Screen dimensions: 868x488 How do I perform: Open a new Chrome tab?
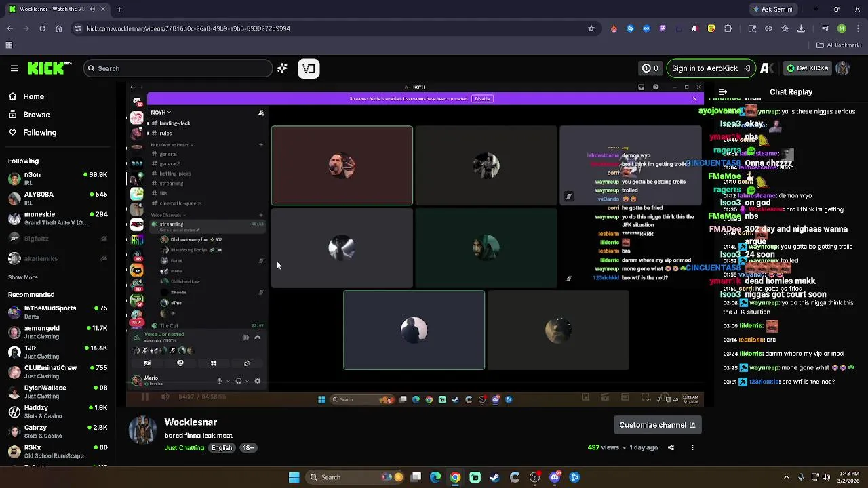[x=119, y=9]
